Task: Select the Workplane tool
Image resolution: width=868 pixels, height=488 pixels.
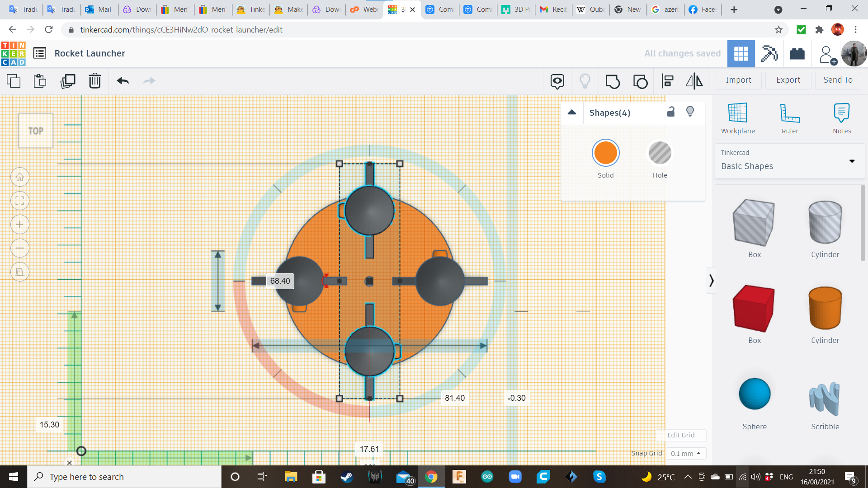Action: 737,117
